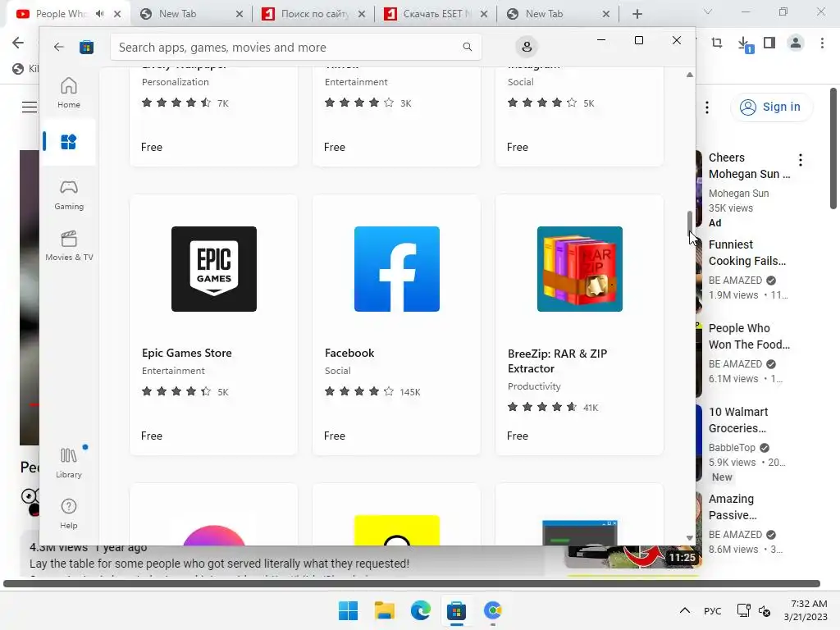Image resolution: width=840 pixels, height=630 pixels.
Task: Open People Who Won The Food video
Action: click(749, 336)
